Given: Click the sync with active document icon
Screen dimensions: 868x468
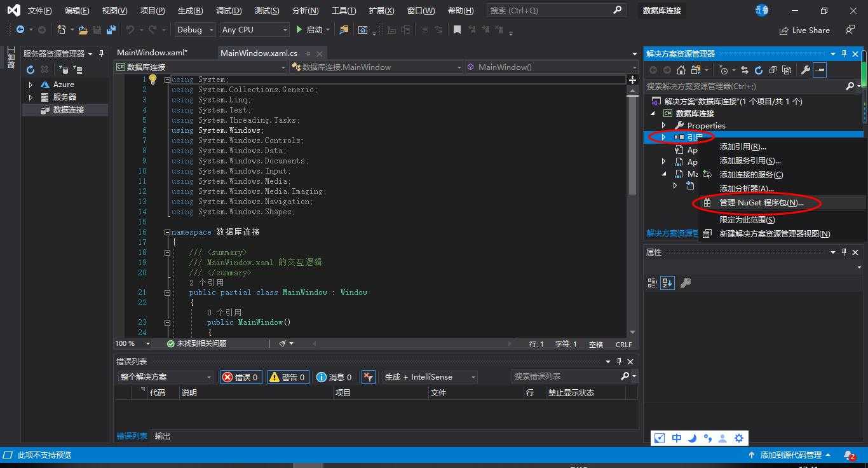Looking at the screenshot, I should pos(745,70).
